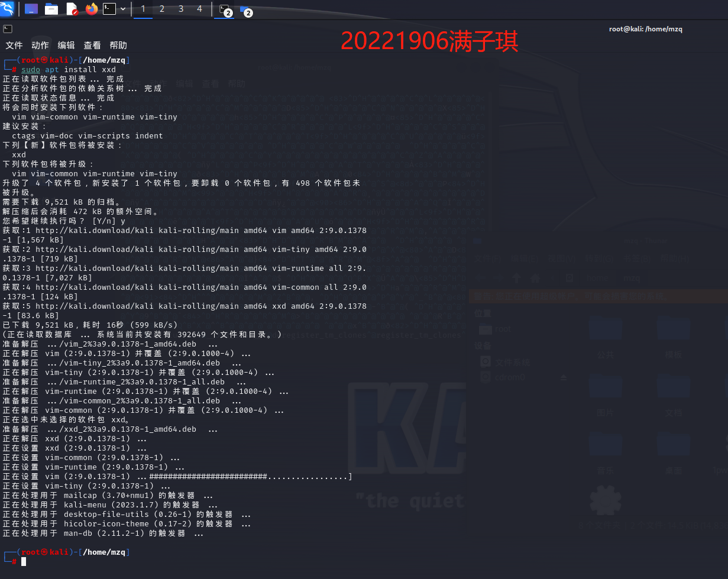Open the 查看 menu
Screen dimensions: 728x579
pyautogui.click(x=92, y=45)
